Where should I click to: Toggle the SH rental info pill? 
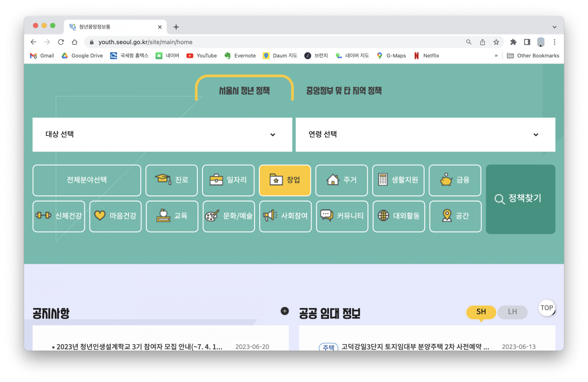(x=481, y=312)
